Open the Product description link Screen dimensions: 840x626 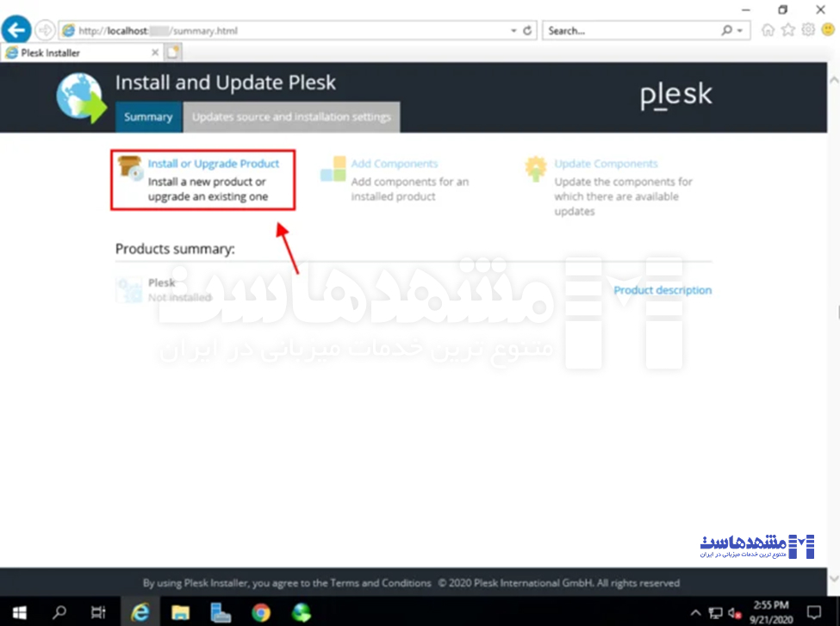663,289
